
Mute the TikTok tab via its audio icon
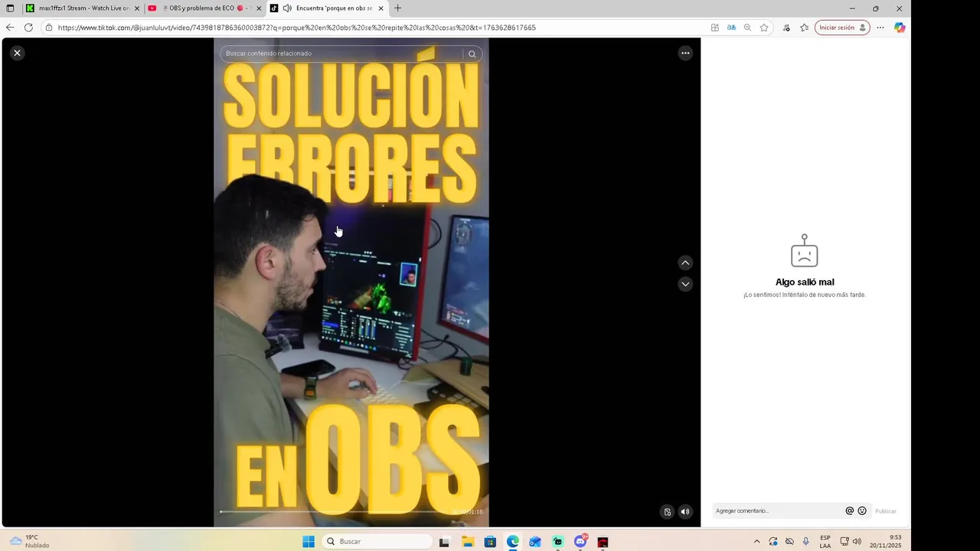pos(287,8)
